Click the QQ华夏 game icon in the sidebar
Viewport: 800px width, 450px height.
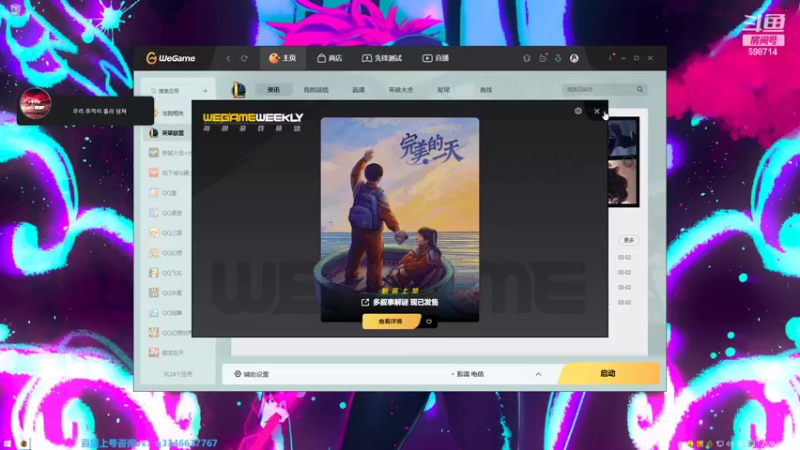click(x=154, y=292)
